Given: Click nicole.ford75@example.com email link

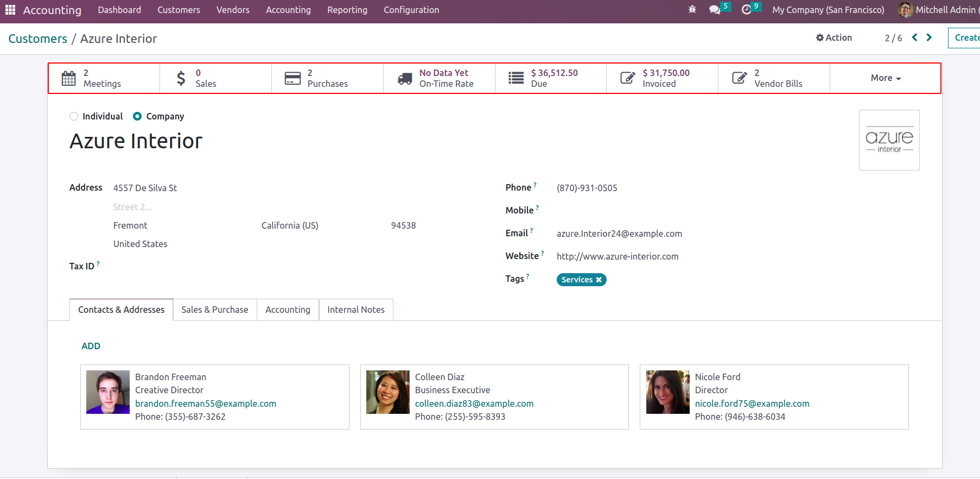Looking at the screenshot, I should (x=752, y=404).
